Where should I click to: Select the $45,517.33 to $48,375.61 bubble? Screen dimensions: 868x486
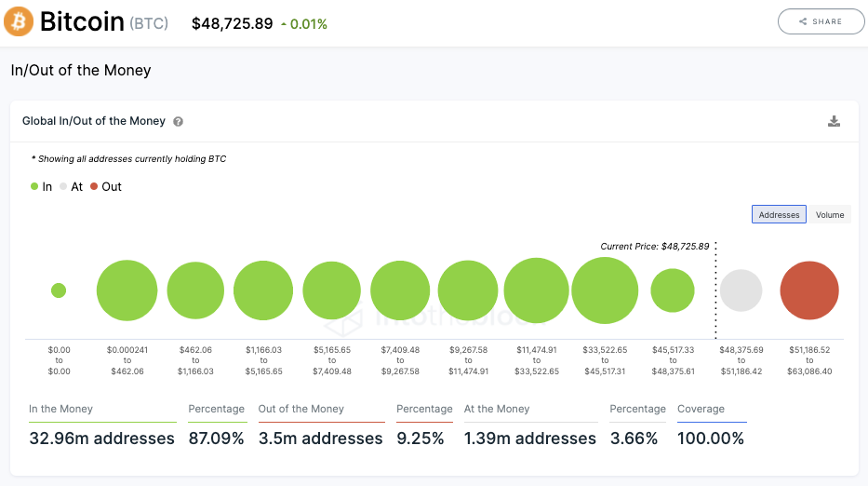(673, 290)
